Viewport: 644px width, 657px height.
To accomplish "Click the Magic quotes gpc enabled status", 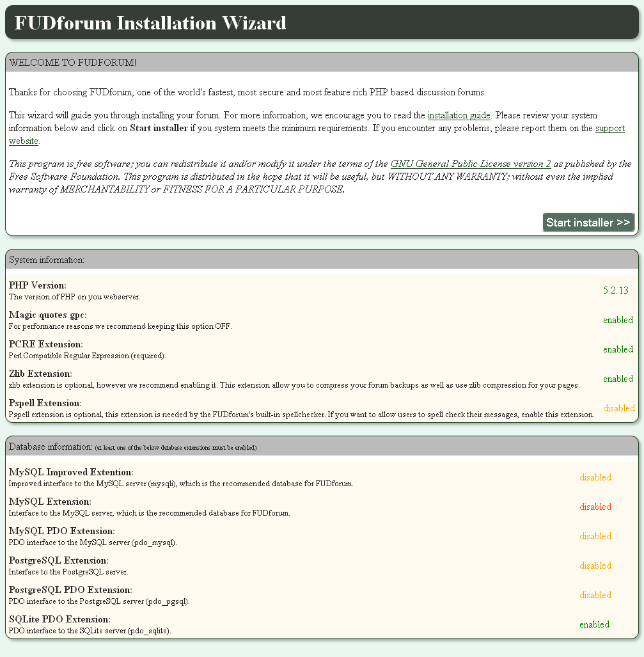I will (x=618, y=320).
